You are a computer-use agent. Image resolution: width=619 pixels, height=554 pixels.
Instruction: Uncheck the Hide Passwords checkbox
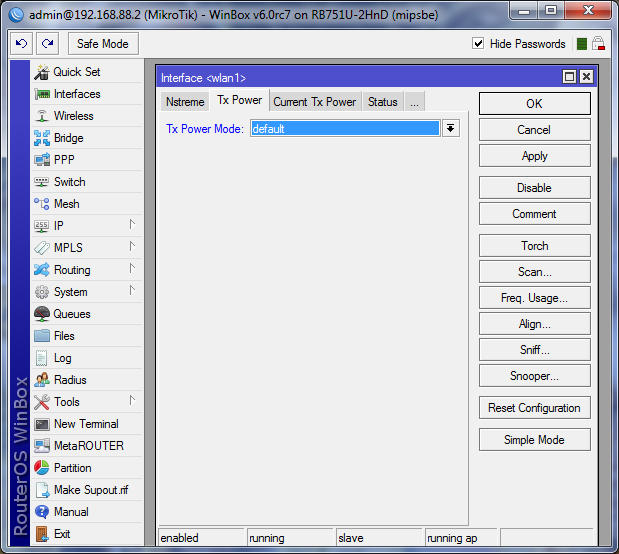(478, 43)
